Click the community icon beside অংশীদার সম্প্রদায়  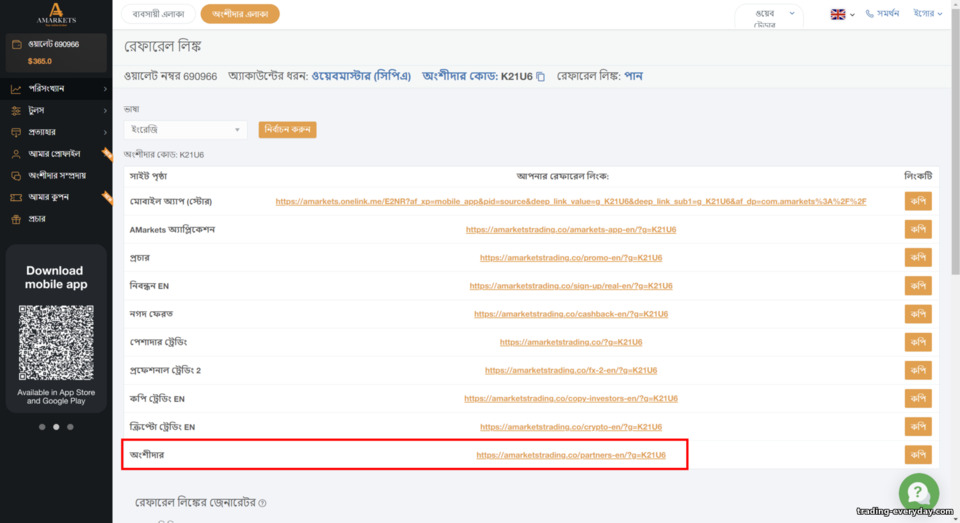16,176
